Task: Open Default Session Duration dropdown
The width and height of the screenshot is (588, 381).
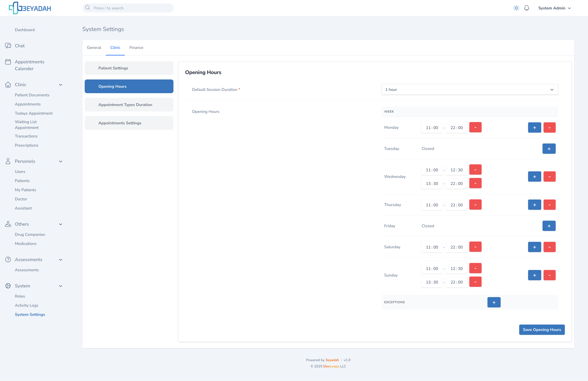Action: tap(469, 89)
